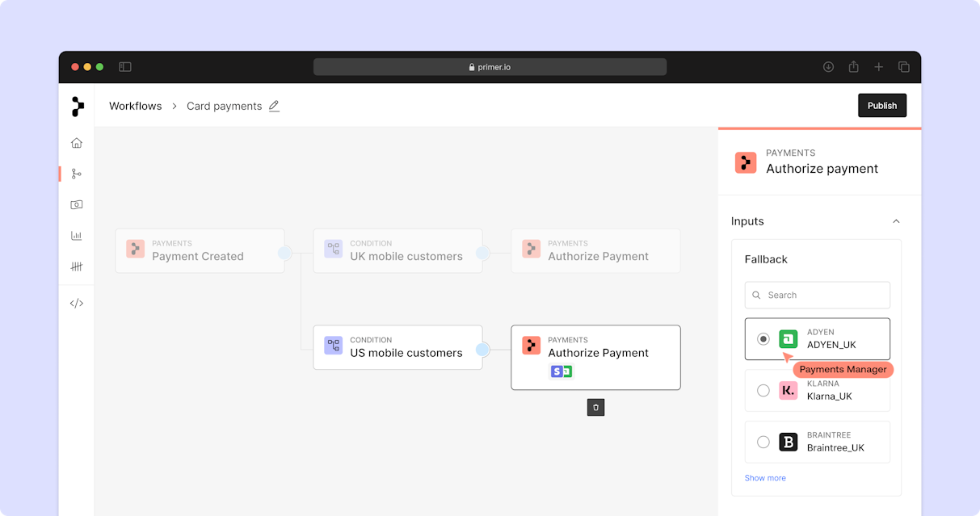Select the UK mobile customers condition node
The width and height of the screenshot is (980, 516).
397,250
